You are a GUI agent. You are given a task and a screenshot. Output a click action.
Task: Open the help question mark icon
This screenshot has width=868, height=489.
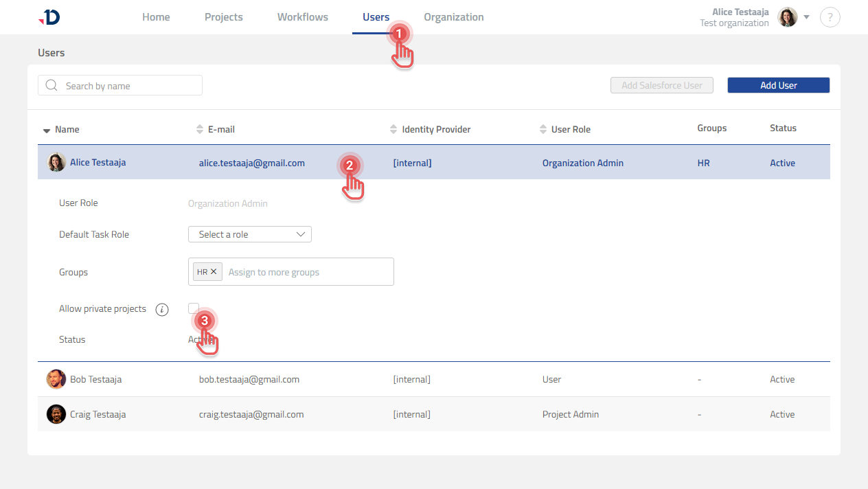pos(830,17)
